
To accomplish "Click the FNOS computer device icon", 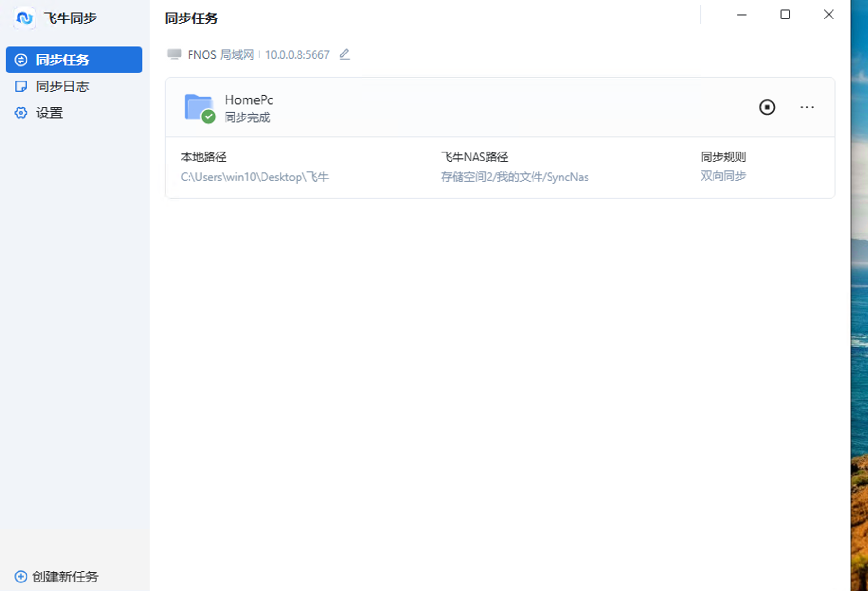I will pyautogui.click(x=174, y=54).
